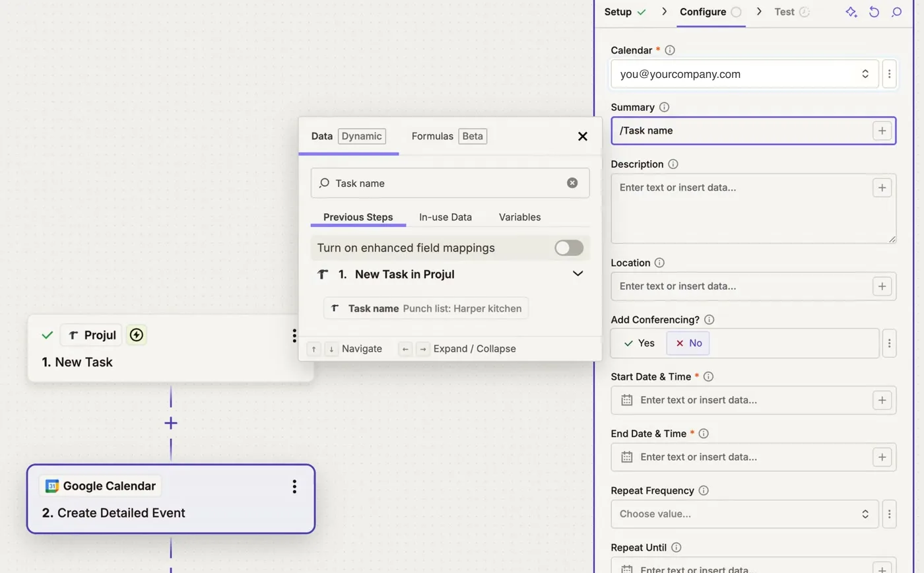Click the AI sparkle icon in panel header
924x573 pixels.
851,12
